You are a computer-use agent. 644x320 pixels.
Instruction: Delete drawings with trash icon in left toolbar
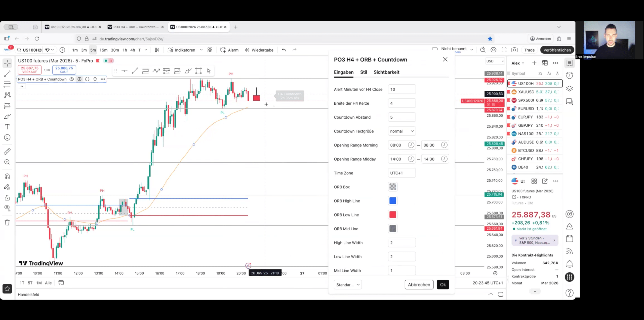click(7, 222)
